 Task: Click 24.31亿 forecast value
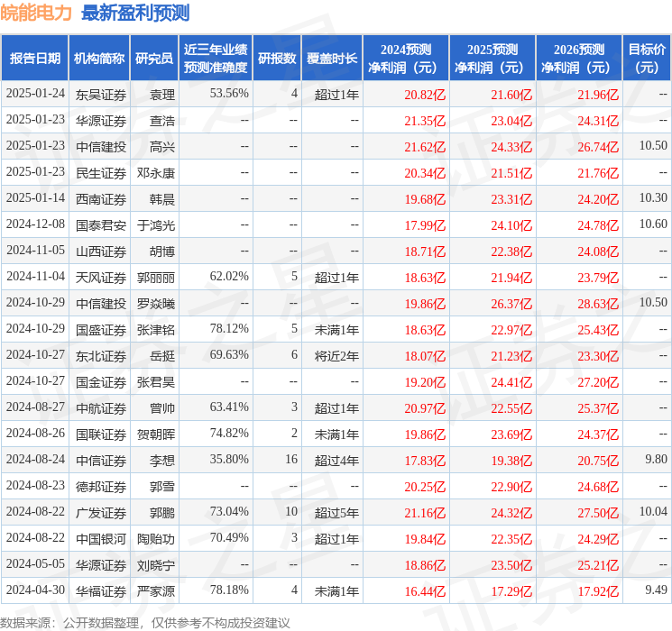(598, 121)
